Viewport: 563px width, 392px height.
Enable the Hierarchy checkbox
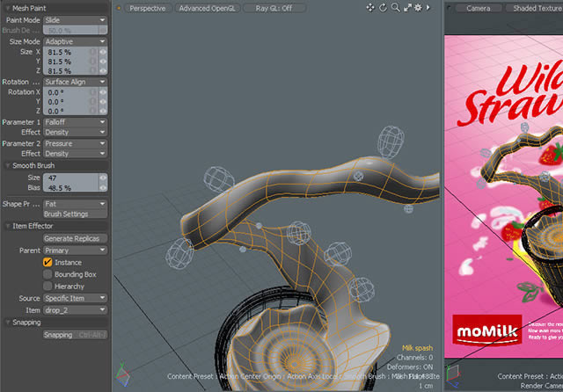pos(48,287)
